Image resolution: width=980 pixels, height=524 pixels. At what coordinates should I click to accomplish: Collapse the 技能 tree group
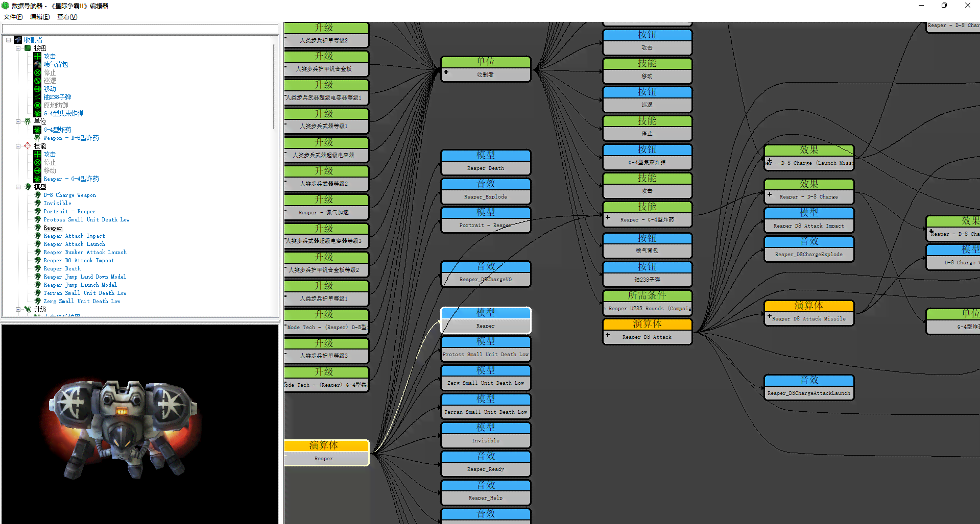pyautogui.click(x=18, y=146)
